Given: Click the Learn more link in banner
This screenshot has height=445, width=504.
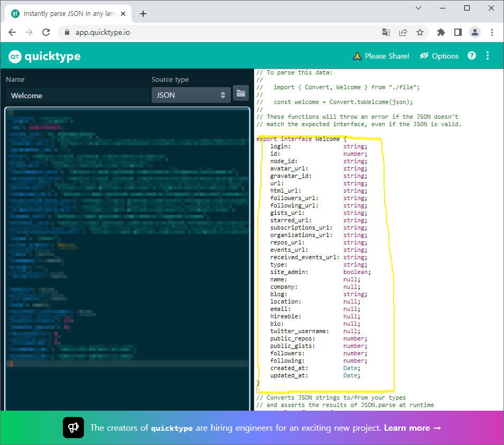Looking at the screenshot, I should 413,428.
